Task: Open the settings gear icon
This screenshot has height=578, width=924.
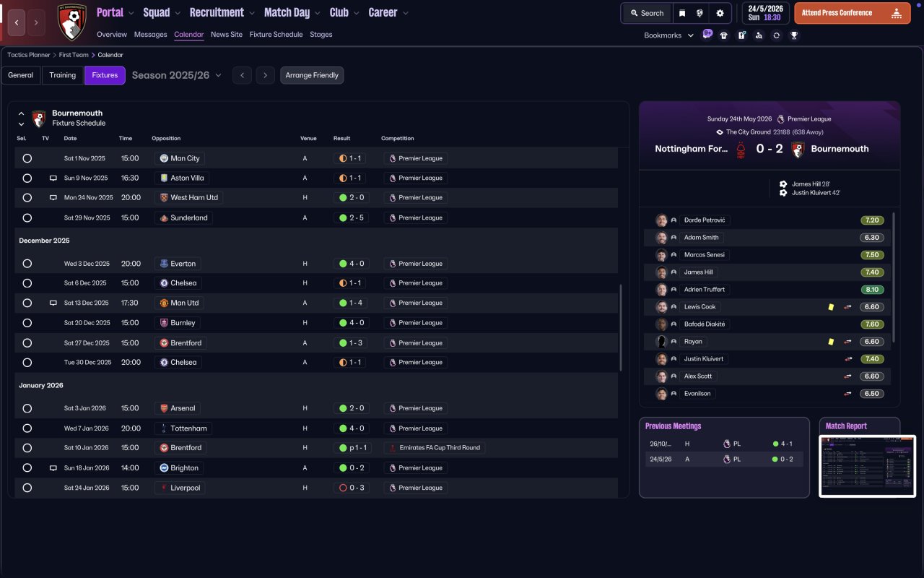Action: click(x=720, y=13)
